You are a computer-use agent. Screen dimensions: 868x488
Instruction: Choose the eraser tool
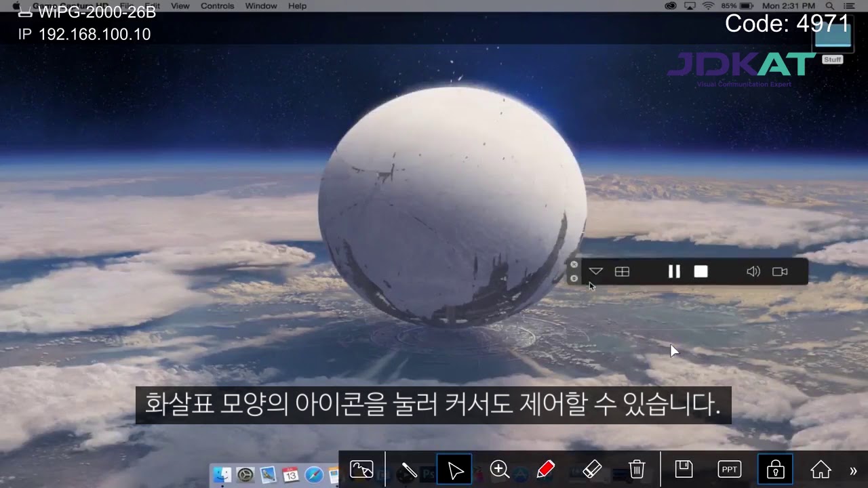coord(592,469)
